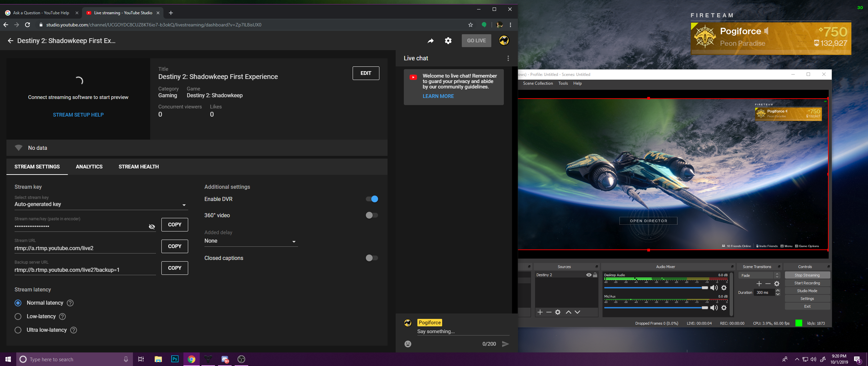This screenshot has width=868, height=366.
Task: Select Ultra low-latency radio button
Action: tap(18, 330)
